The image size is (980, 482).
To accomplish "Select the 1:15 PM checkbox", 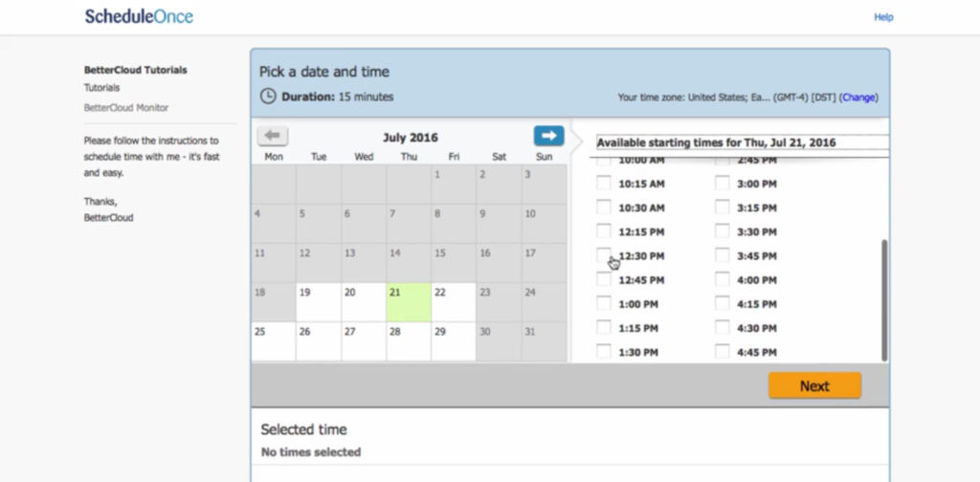I will 603,328.
